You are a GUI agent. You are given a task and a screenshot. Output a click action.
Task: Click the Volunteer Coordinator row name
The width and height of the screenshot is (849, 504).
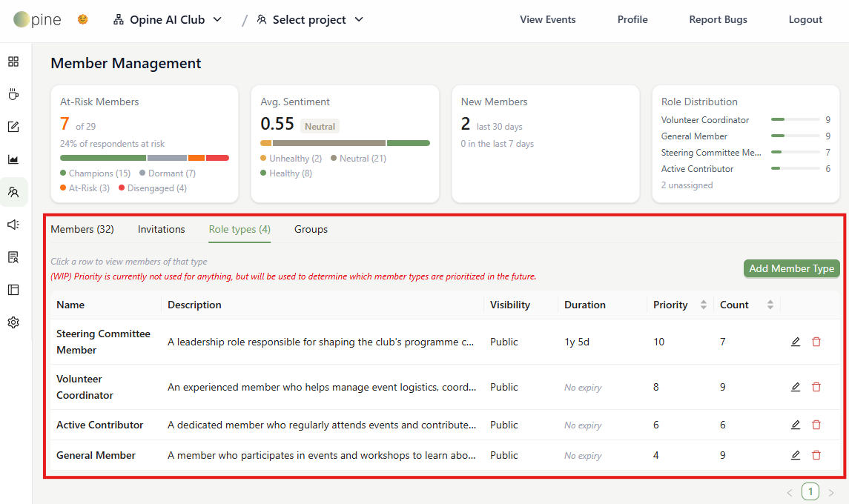[85, 387]
